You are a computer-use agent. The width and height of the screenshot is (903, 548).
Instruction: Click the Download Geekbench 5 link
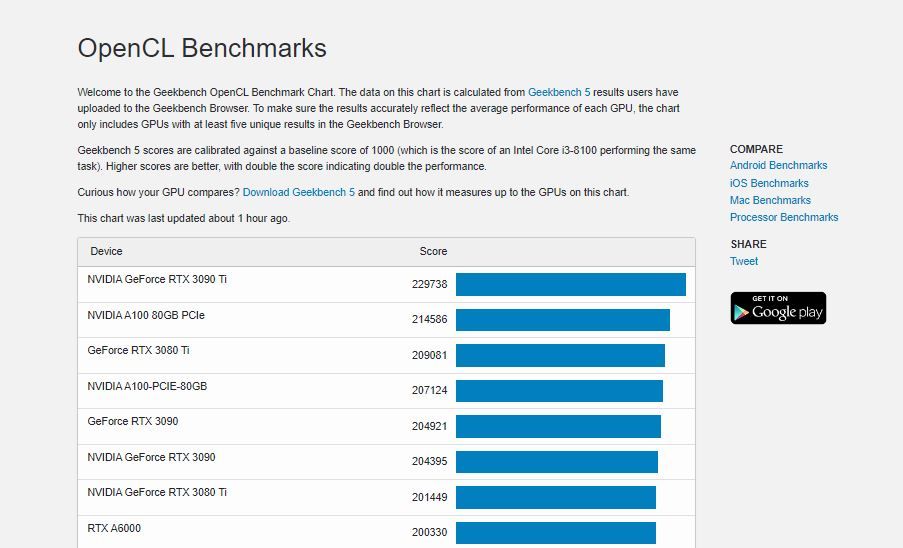tap(298, 192)
